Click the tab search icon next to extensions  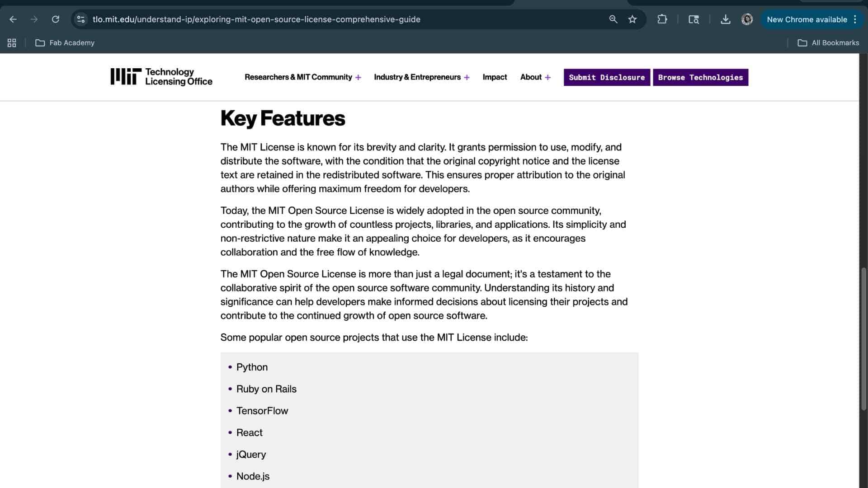693,19
